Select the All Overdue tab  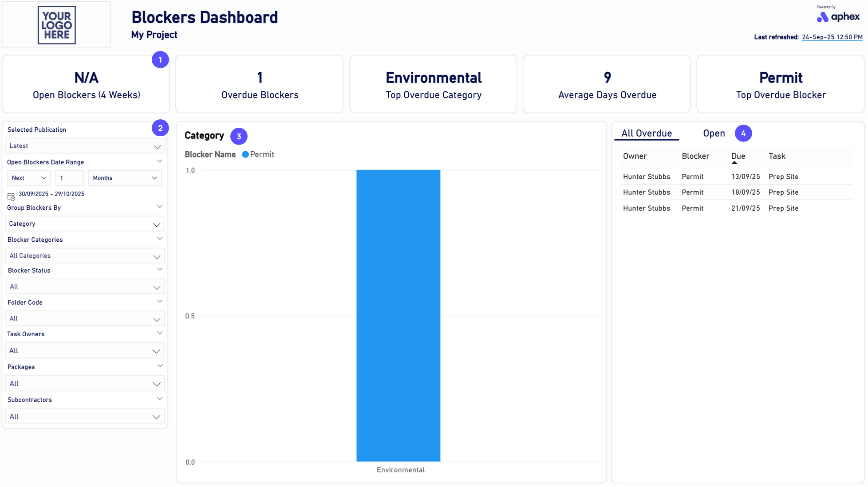coord(646,134)
